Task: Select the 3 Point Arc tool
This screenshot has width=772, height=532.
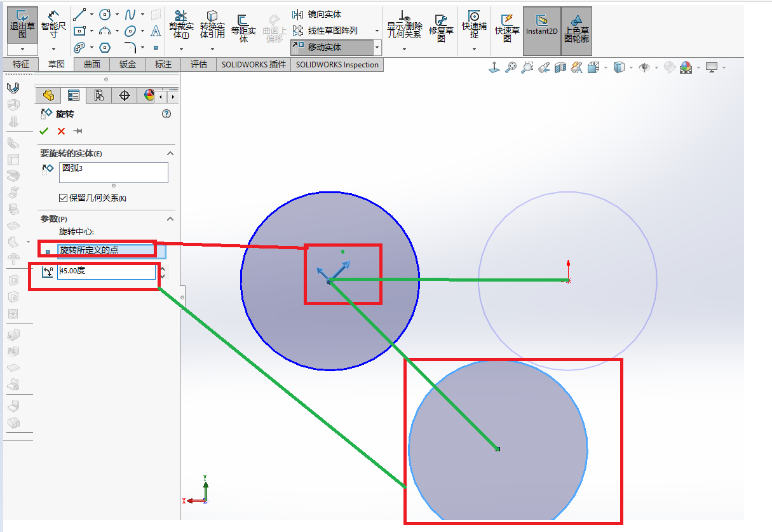Action: (105, 31)
